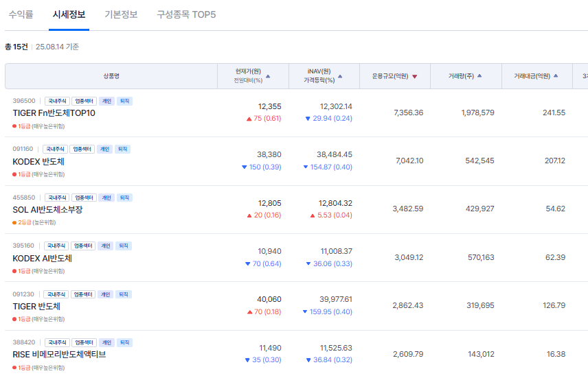Click 업종섹터 tag on SOL AI반도체소부장 row
588x378 pixels.
(84, 198)
